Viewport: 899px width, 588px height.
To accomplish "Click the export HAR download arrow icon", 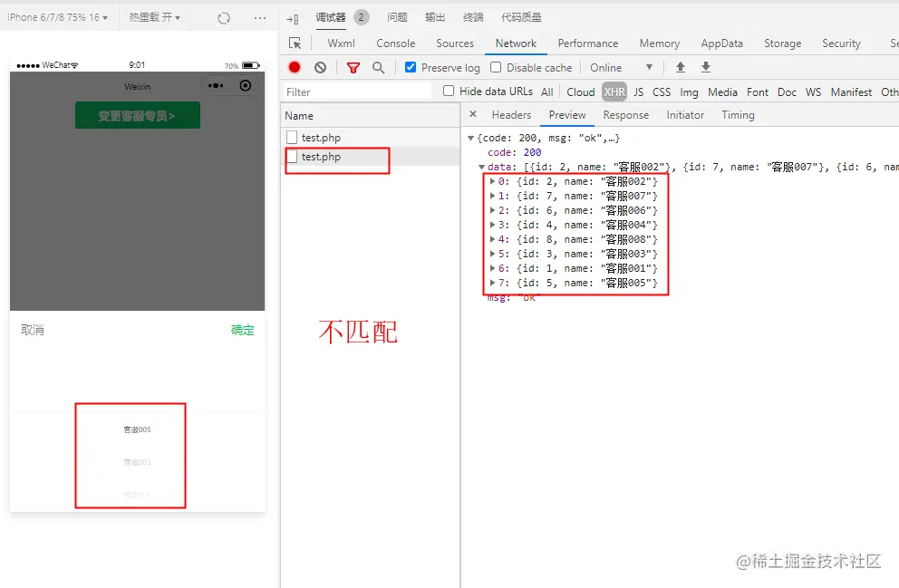I will pos(706,67).
